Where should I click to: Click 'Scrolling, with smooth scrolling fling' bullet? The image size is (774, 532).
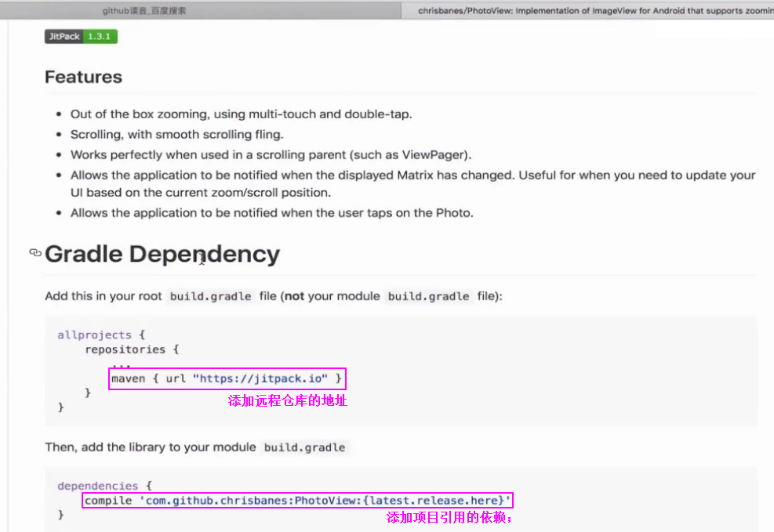[176, 135]
